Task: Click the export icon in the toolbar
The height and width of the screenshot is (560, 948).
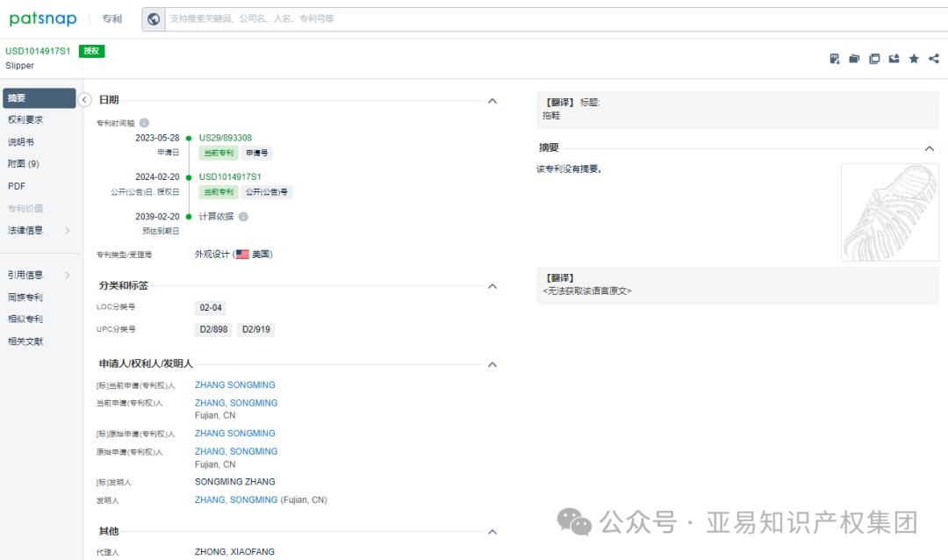Action: coord(894,58)
